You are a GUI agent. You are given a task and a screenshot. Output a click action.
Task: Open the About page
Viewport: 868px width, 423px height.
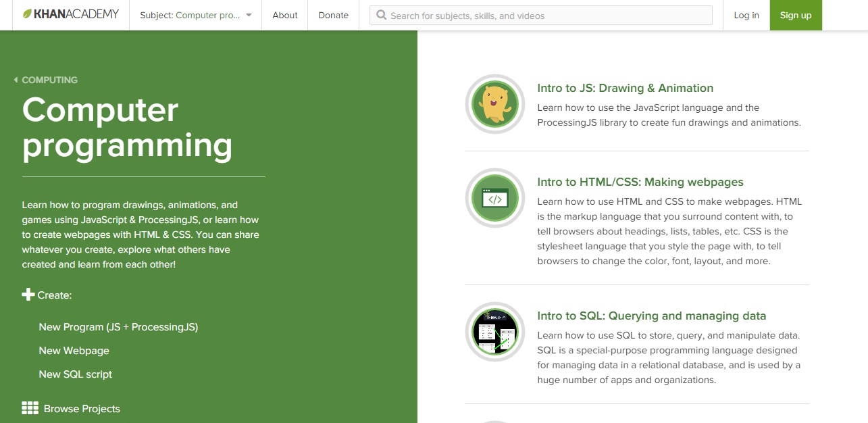284,15
